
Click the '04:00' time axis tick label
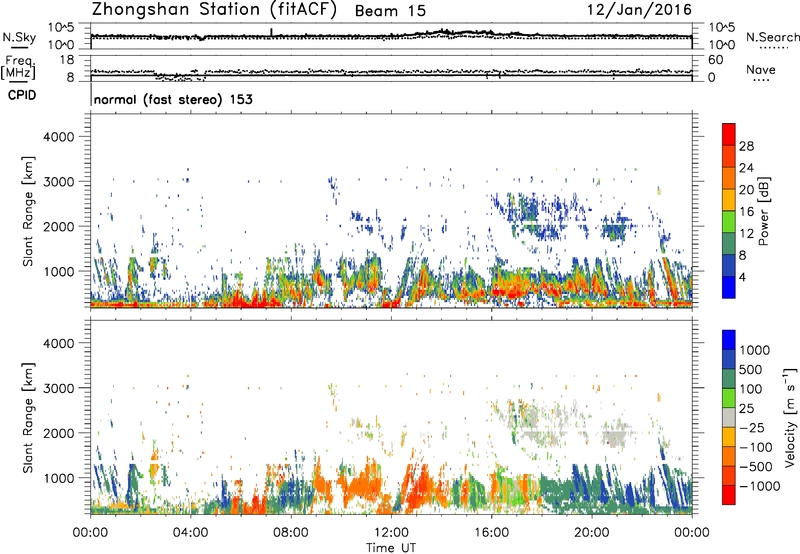(x=191, y=533)
